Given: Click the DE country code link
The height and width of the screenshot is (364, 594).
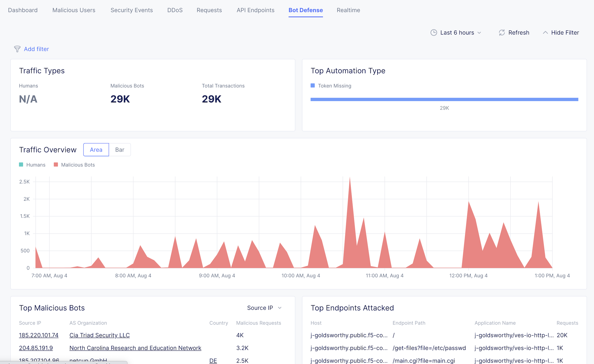Looking at the screenshot, I should pyautogui.click(x=213, y=360).
